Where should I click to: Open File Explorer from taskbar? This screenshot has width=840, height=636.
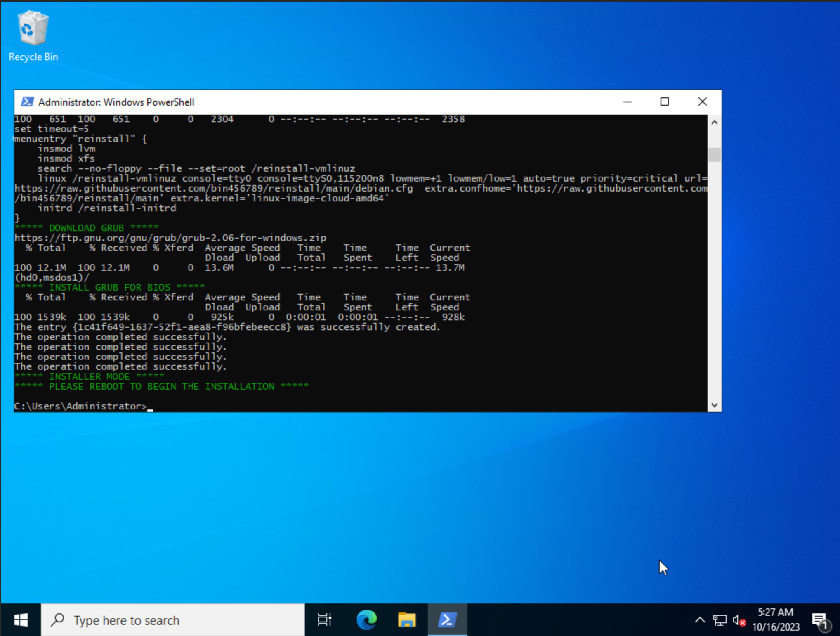coord(407,620)
